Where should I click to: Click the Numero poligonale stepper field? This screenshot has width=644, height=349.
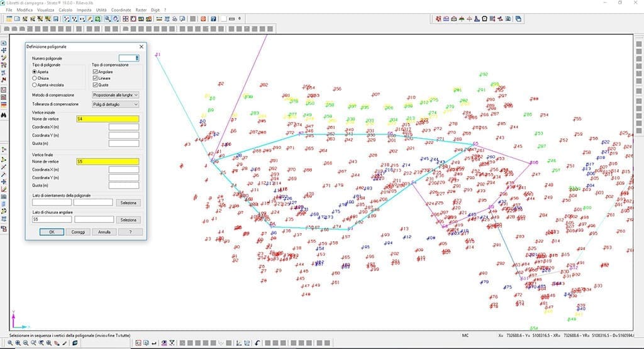point(129,58)
